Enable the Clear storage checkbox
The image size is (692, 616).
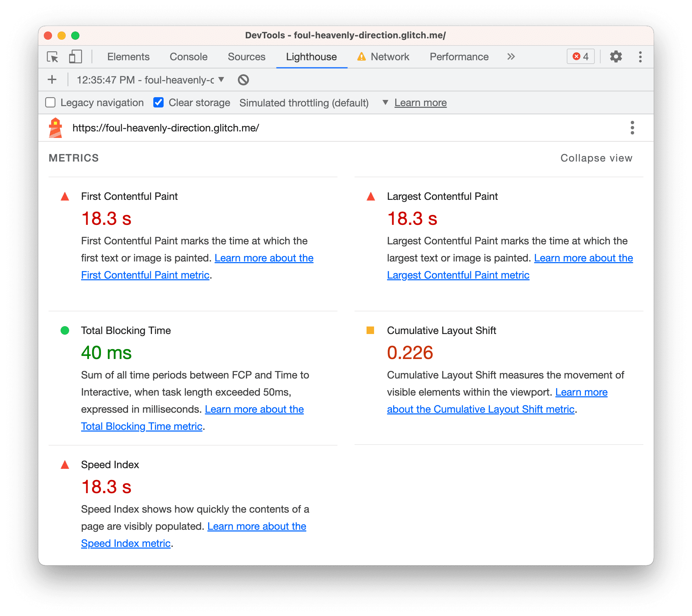157,102
